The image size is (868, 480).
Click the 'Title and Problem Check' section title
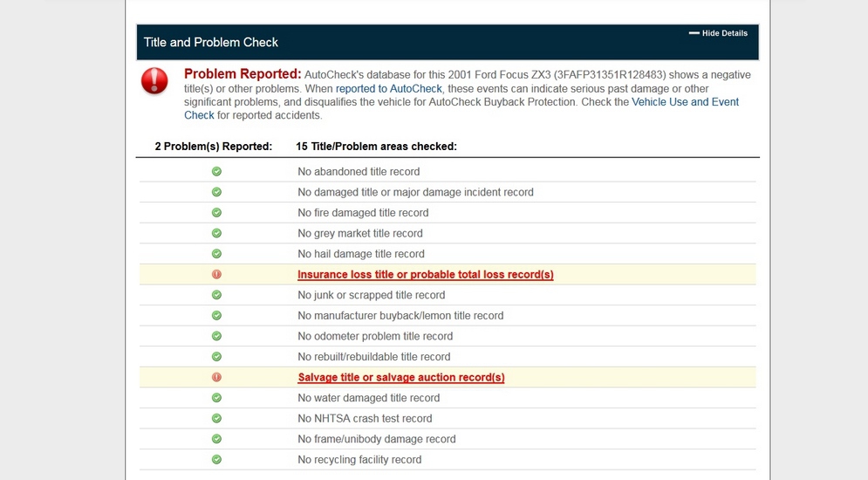click(211, 42)
